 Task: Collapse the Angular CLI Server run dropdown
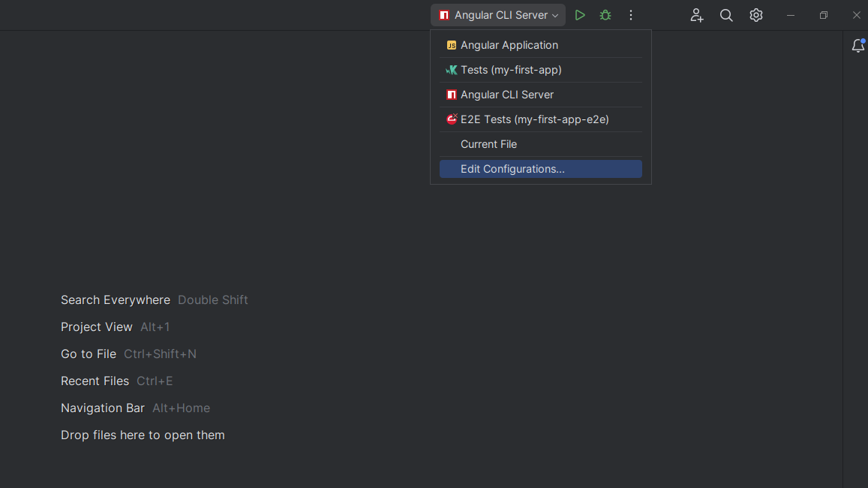point(555,16)
